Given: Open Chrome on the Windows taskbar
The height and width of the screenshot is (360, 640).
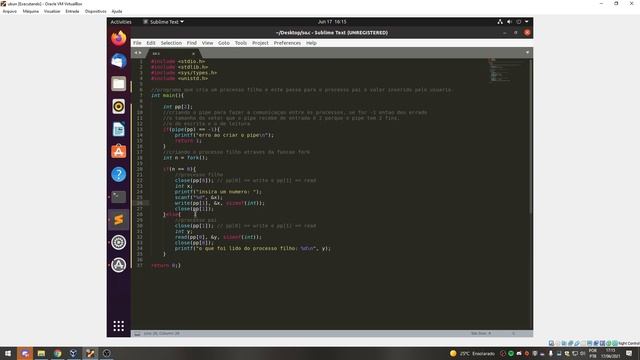Looking at the screenshot, I should point(58,353).
